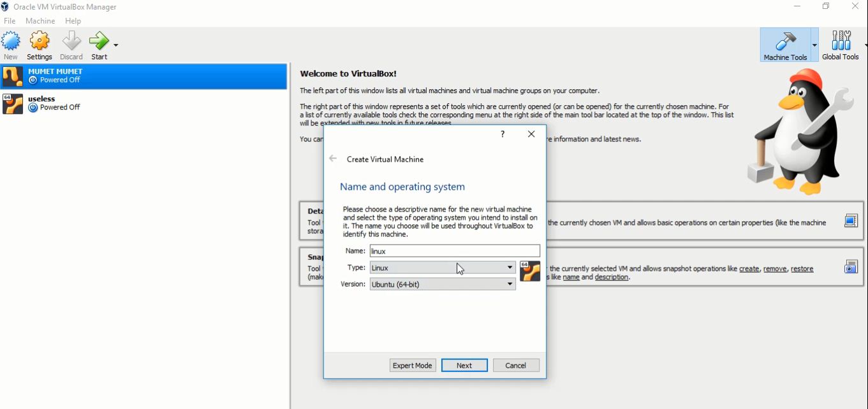Open the Version dropdown showing Ubuntu 64-bit
The image size is (868, 409).
[442, 284]
